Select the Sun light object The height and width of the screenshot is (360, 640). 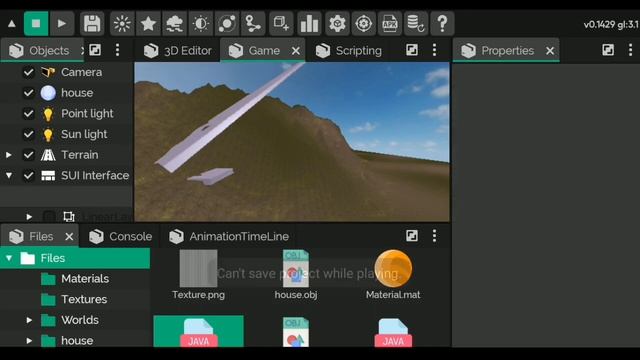(x=84, y=134)
